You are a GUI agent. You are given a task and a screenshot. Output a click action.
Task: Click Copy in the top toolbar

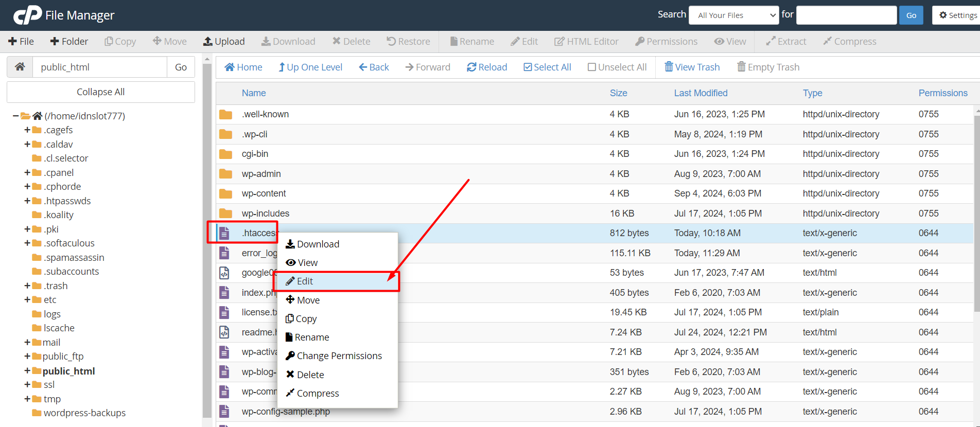tap(120, 41)
